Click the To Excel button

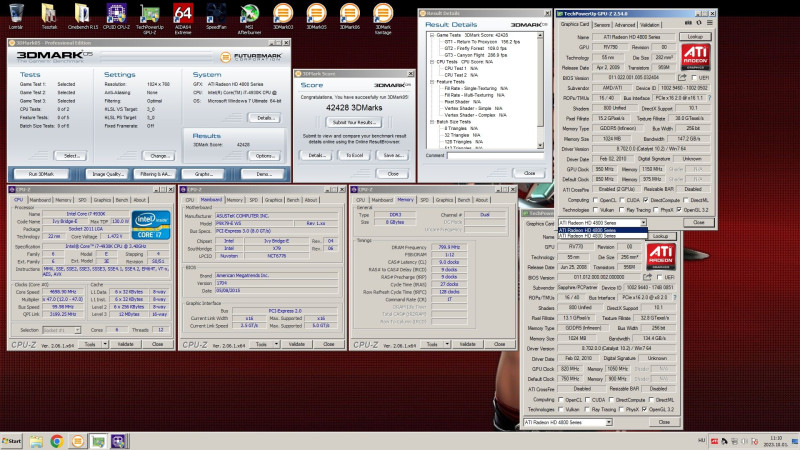click(x=354, y=155)
